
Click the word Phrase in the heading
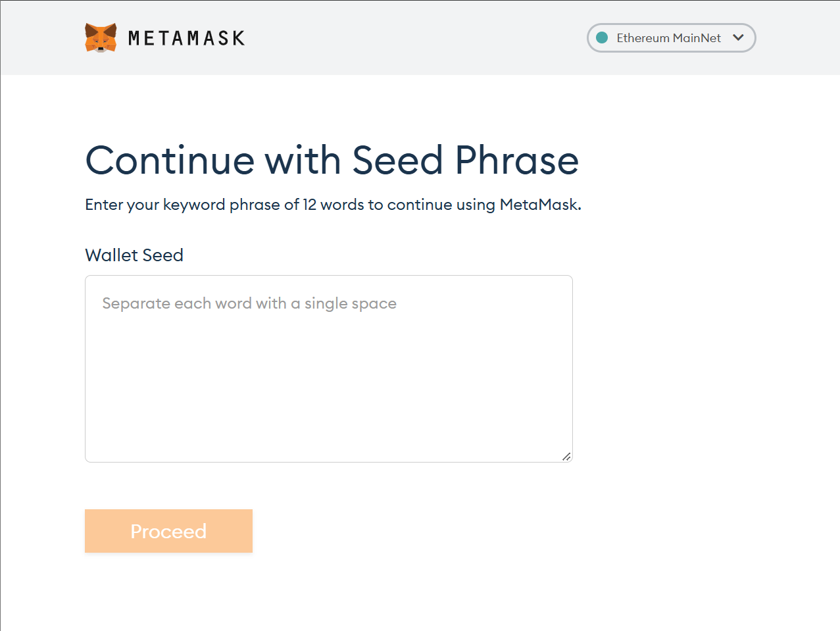pos(517,160)
